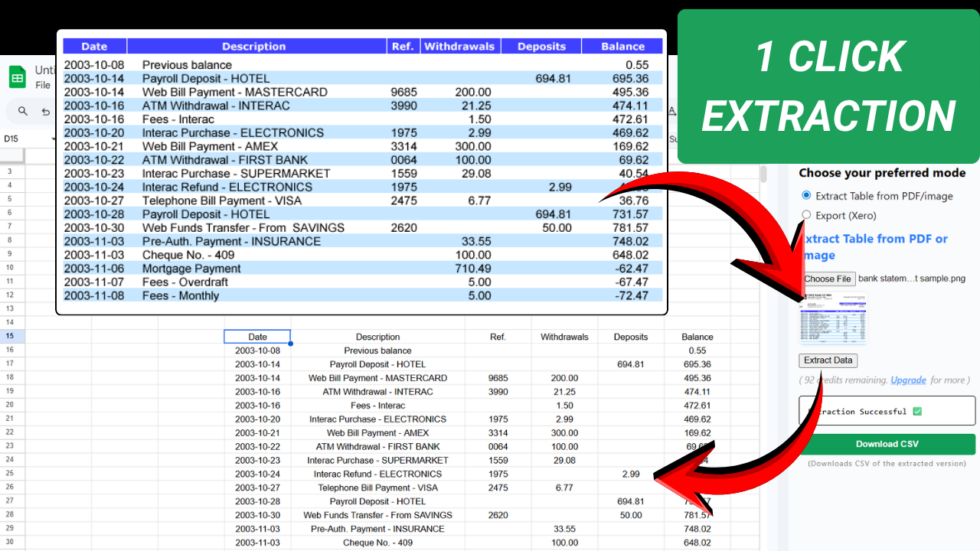This screenshot has height=551, width=980.
Task: Select the Balance header cell
Action: [697, 337]
